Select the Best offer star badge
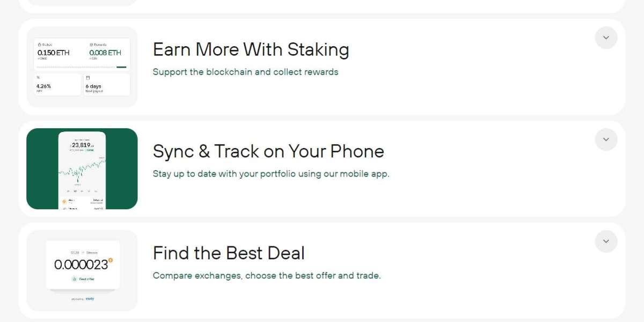The image size is (644, 322). coord(83,279)
